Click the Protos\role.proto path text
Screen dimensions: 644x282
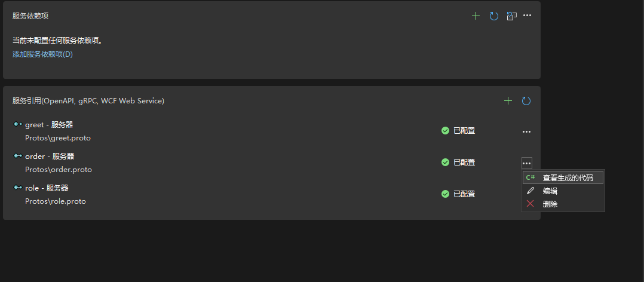pos(56,201)
